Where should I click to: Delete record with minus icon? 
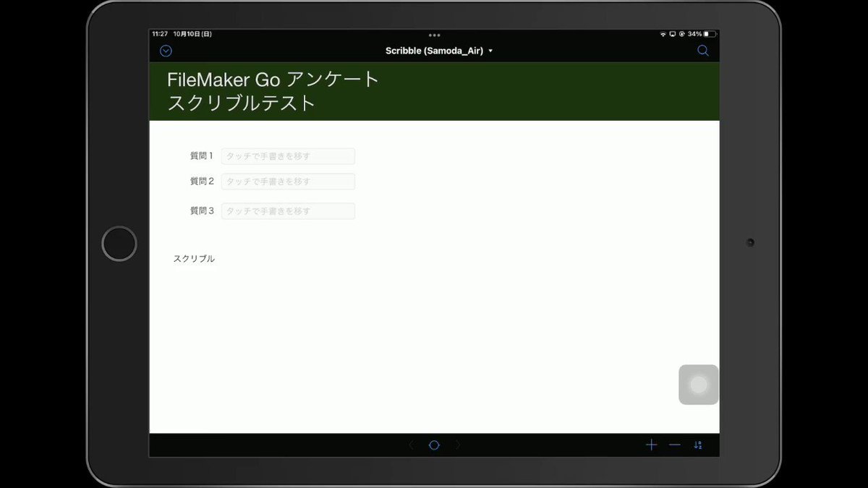675,445
